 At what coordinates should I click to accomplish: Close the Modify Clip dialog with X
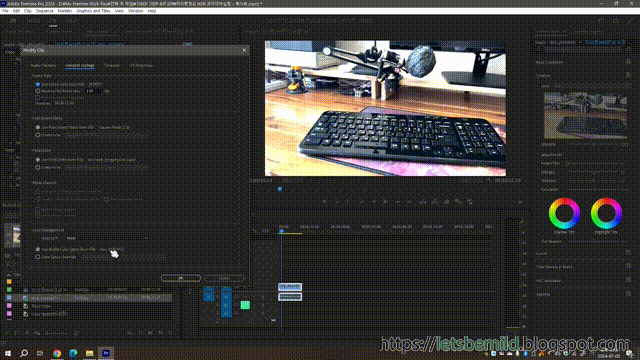pyautogui.click(x=244, y=50)
